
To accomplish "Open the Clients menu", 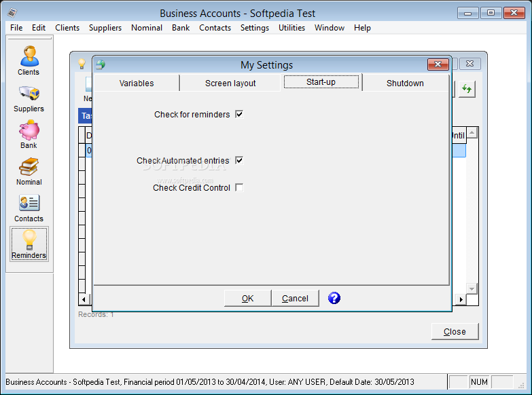I will tap(67, 28).
